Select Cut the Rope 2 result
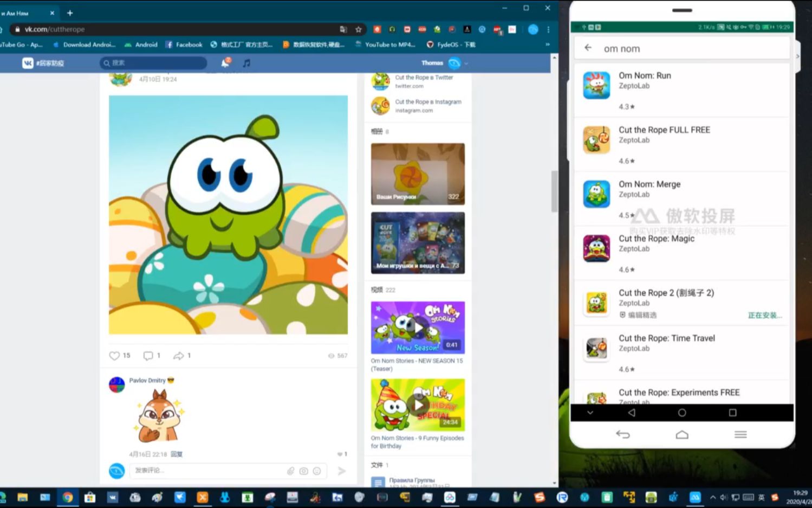The width and height of the screenshot is (812, 508). pos(681,303)
